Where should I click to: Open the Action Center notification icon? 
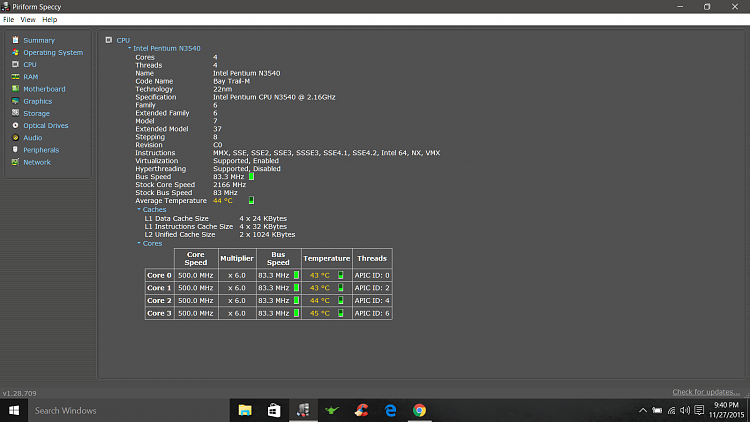click(699, 411)
